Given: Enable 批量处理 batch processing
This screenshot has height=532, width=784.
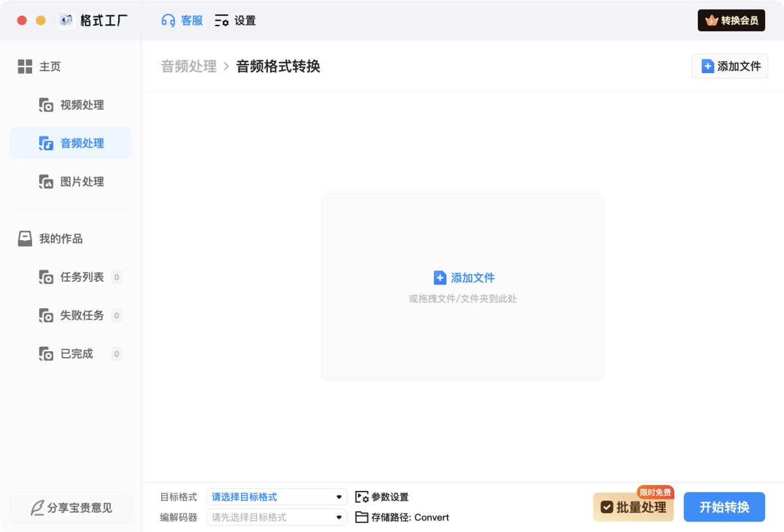Looking at the screenshot, I should (633, 507).
